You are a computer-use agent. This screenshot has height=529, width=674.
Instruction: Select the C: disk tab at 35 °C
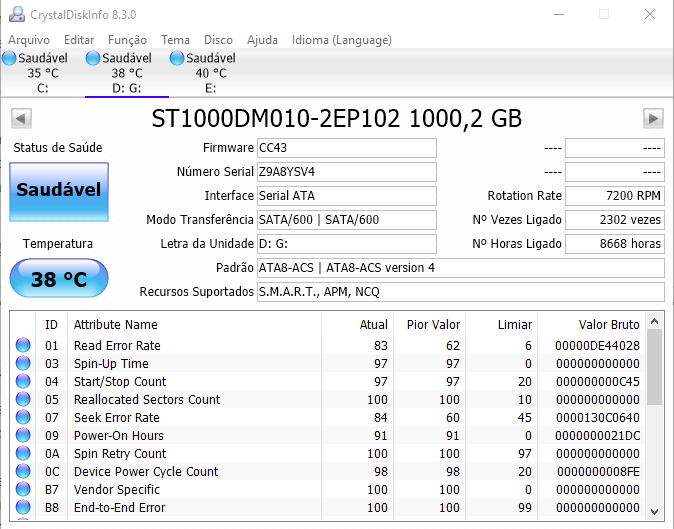coord(43,73)
